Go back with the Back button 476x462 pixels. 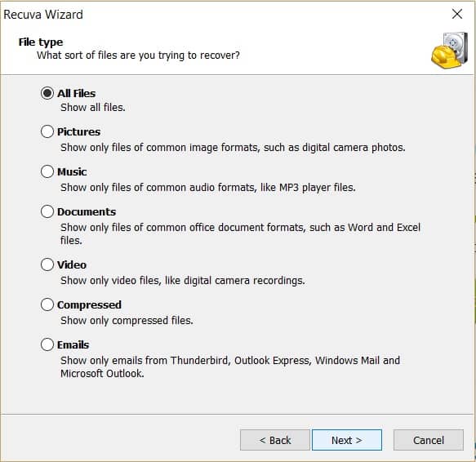pos(275,440)
